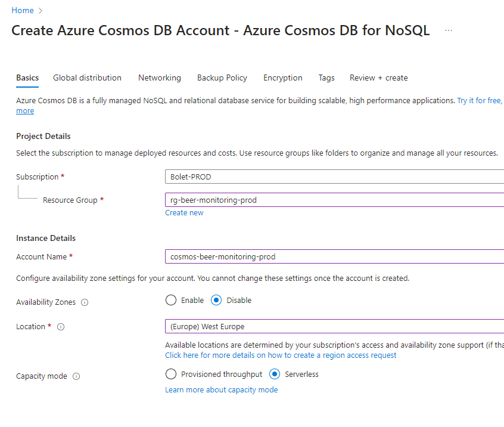Switch to the Basics tab
Image resolution: width=504 pixels, height=427 pixels.
click(x=27, y=78)
